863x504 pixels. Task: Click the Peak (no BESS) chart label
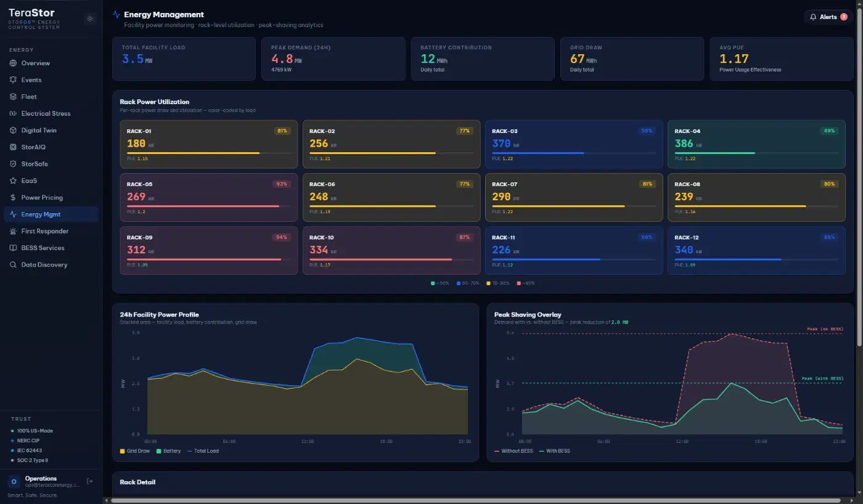tap(825, 329)
